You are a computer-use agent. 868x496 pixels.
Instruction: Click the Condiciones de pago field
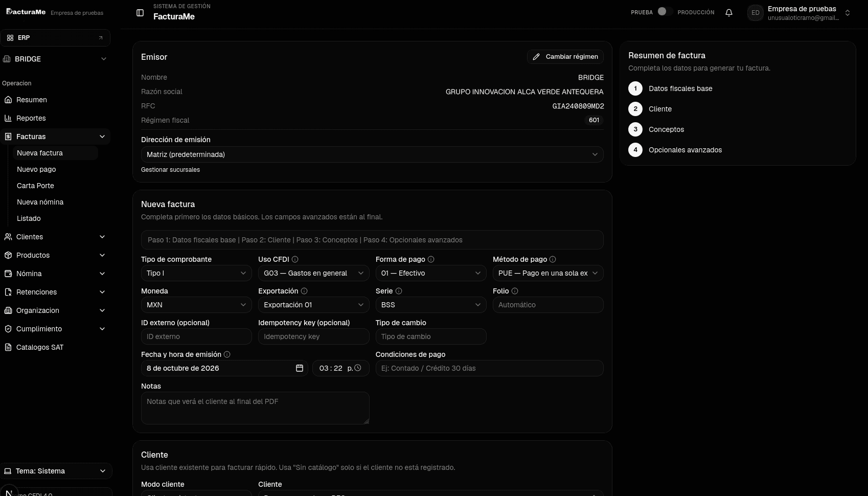tap(489, 368)
